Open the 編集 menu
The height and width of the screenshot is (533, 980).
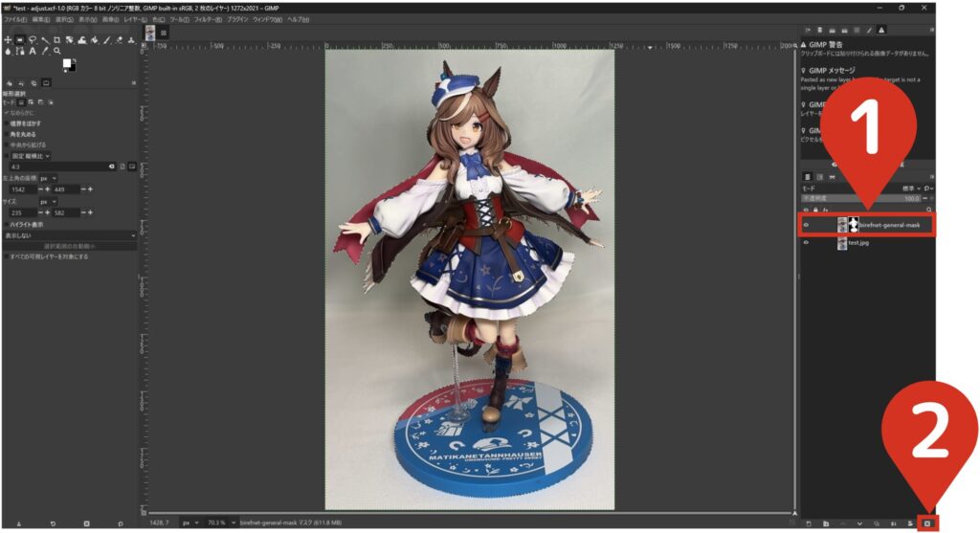click(40, 19)
